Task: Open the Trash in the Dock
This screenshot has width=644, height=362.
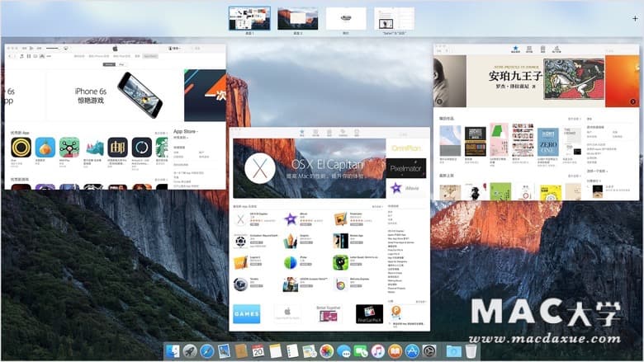Action: 471,351
